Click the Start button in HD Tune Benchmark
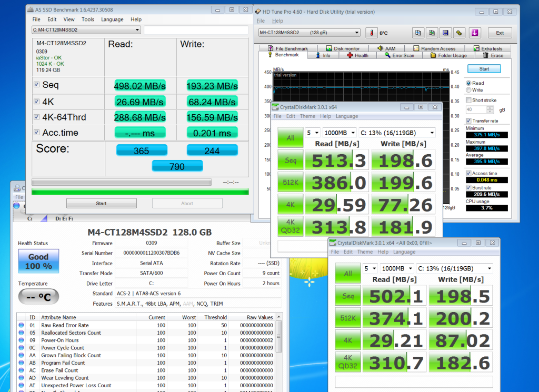The image size is (539, 392). (484, 69)
